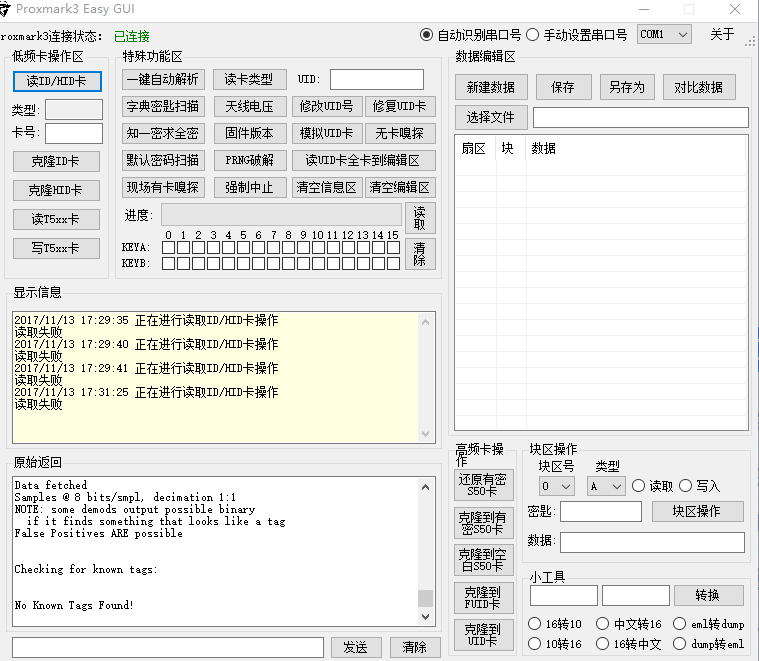Viewport: 759px width, 661px height.
Task: Focus the 卡号 card number field
Action: pyautogui.click(x=74, y=133)
